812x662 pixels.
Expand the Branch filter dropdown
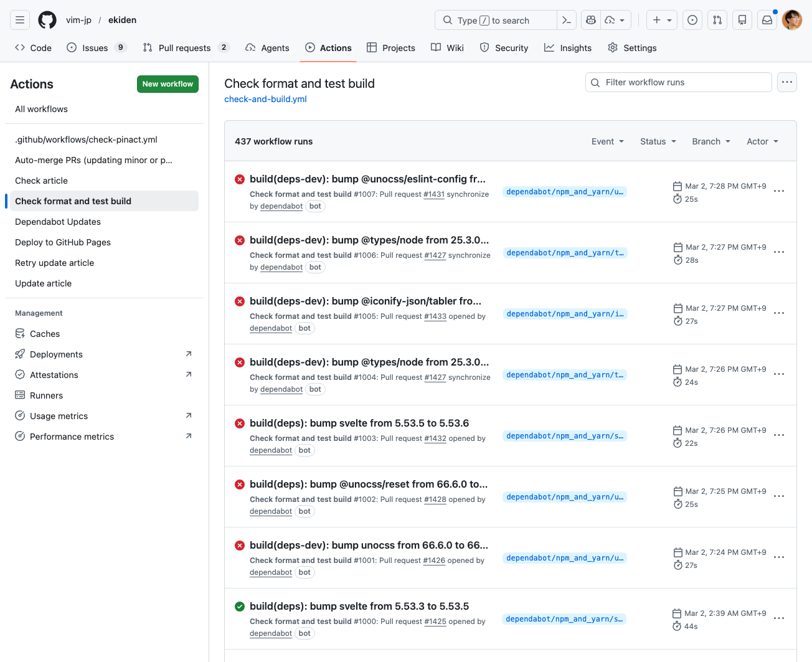(710, 141)
